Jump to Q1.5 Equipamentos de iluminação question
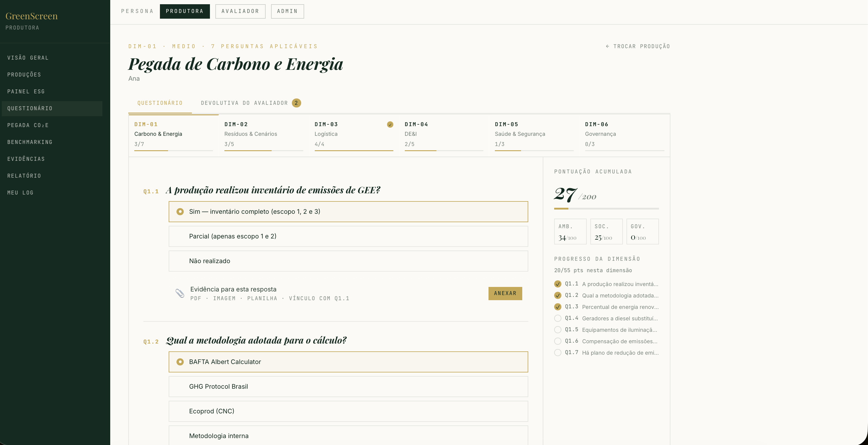 tap(607, 330)
